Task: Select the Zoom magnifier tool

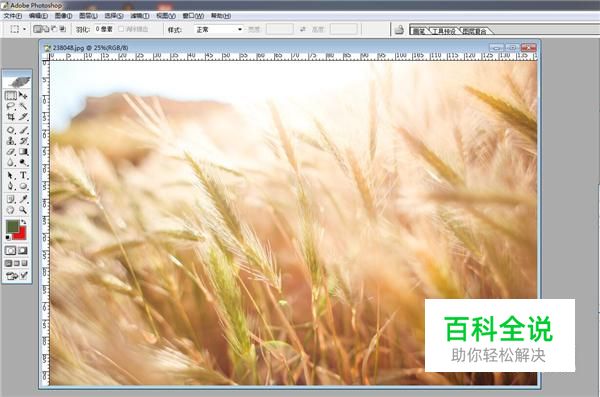Action: pyautogui.click(x=23, y=210)
